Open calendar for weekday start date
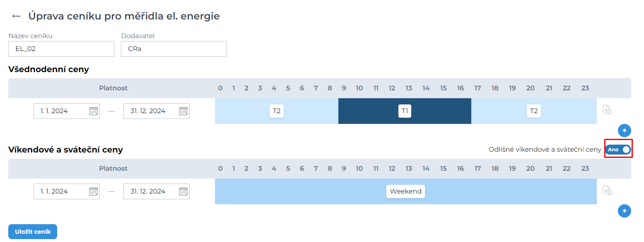The width and height of the screenshot is (644, 242). coord(94,111)
